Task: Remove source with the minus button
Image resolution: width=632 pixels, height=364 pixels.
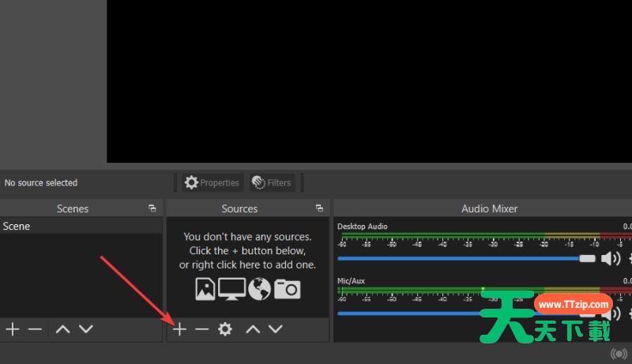Action: (x=202, y=329)
